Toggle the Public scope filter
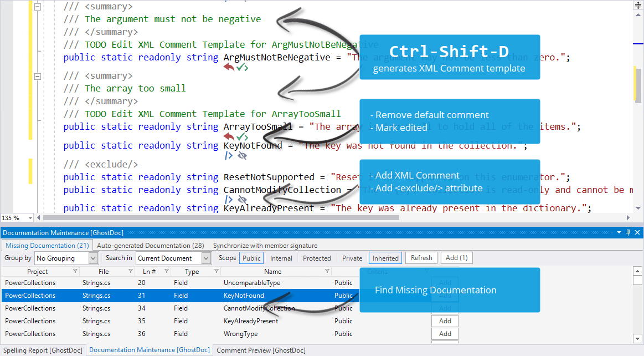The height and width of the screenshot is (356, 644). coord(251,258)
